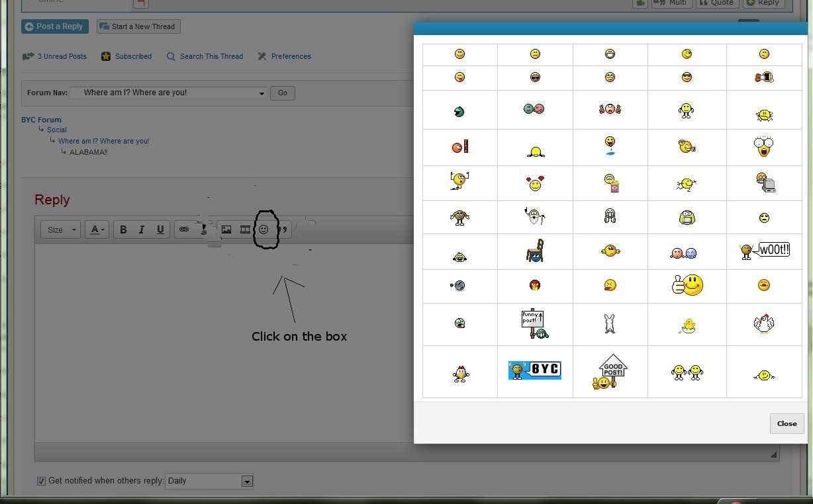813x504 pixels.
Task: Insert the popcorn-eating smiley
Action: tap(610, 183)
